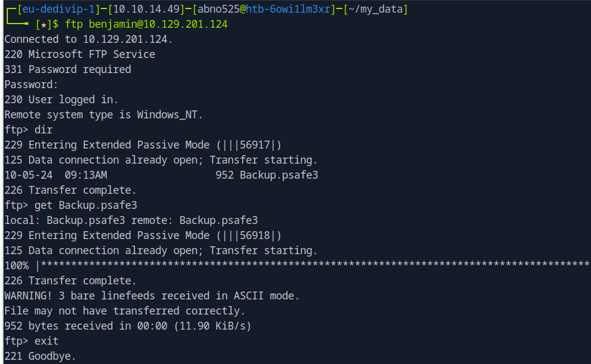
Task: Click the ftp> dir command line
Action: [28, 130]
